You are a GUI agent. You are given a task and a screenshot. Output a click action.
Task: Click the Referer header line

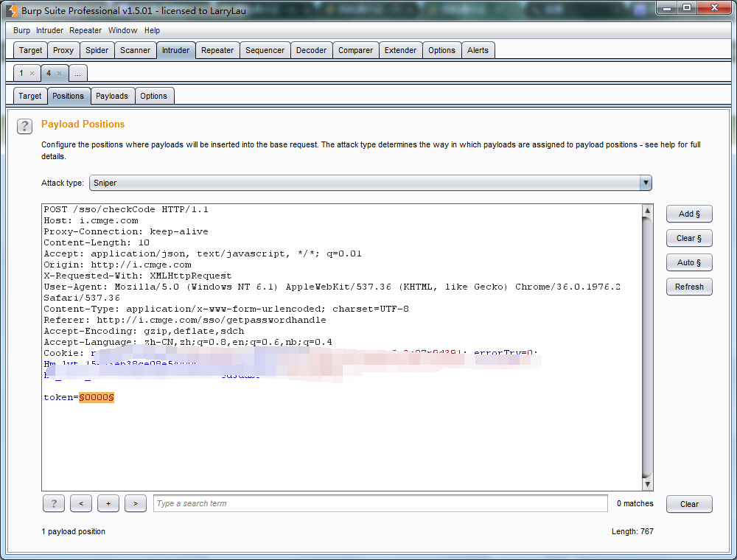(185, 320)
